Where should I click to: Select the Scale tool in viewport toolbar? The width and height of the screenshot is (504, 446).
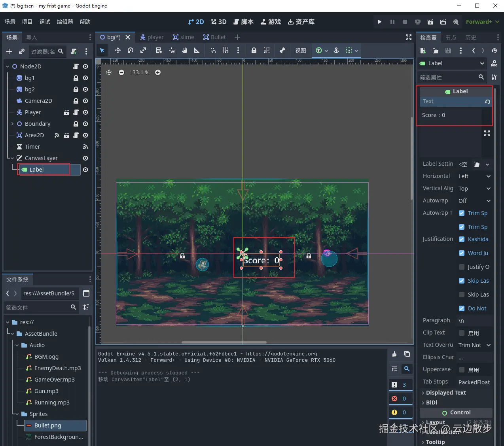[143, 51]
